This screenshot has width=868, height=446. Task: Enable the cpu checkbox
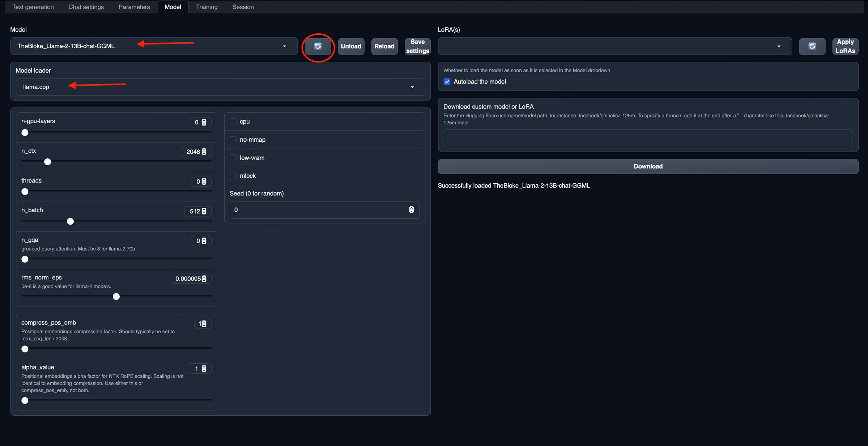(233, 121)
